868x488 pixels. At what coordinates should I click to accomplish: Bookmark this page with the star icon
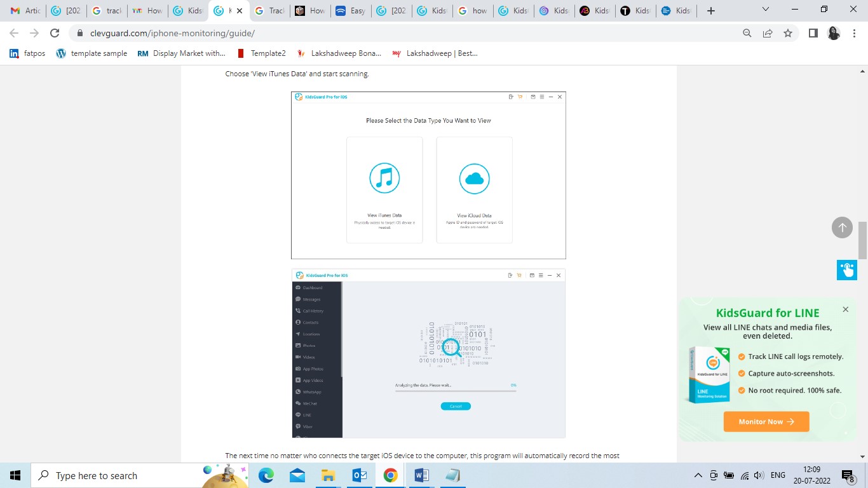(788, 33)
